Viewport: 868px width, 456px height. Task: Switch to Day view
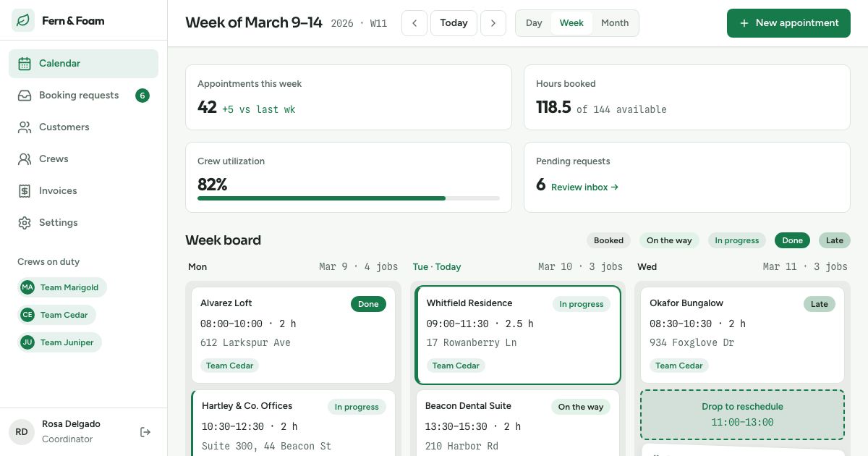click(534, 23)
